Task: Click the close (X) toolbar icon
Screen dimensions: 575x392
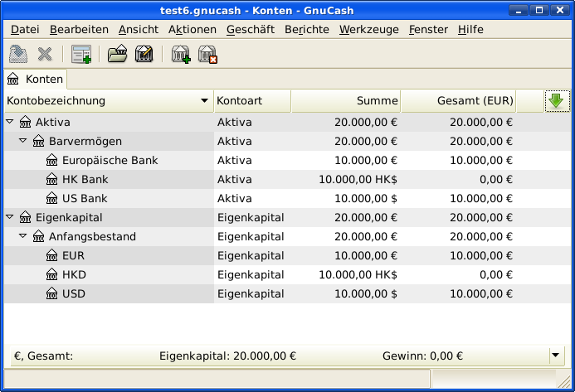Action: click(x=45, y=55)
